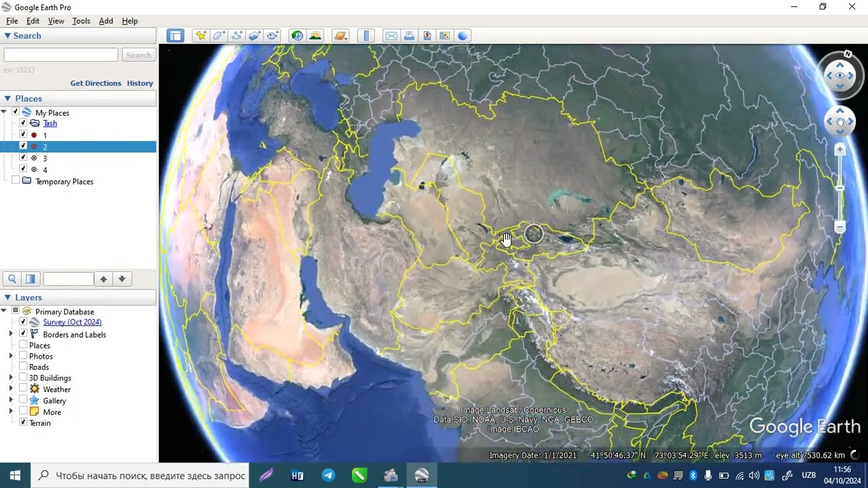Open the View menu

click(56, 21)
